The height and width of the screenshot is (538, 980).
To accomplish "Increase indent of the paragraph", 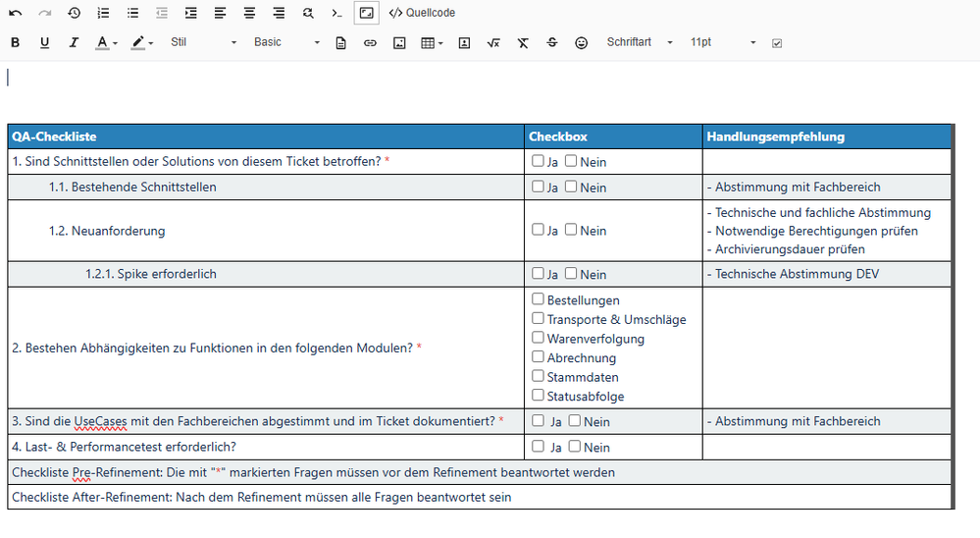I will tap(191, 13).
